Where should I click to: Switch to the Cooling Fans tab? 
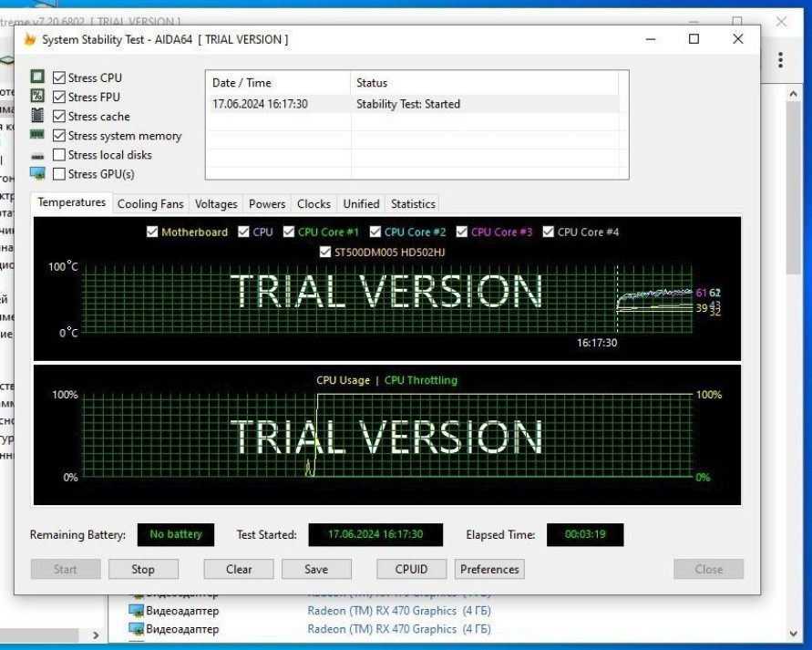coord(150,203)
